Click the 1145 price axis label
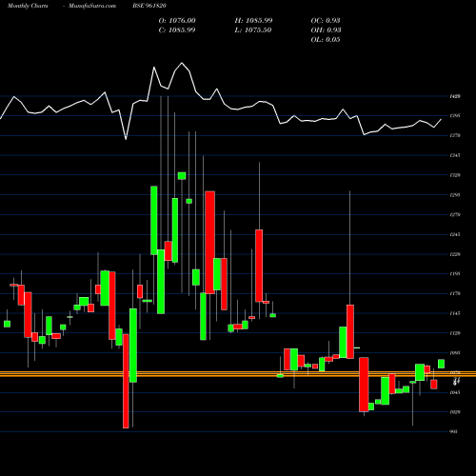476x476 pixels. 455,313
